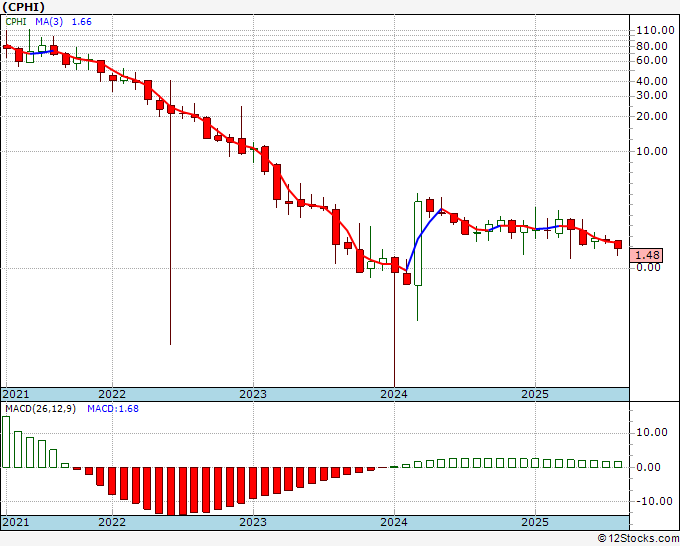Click 2021 on the MACD timeline
The height and width of the screenshot is (546, 680).
point(16,522)
